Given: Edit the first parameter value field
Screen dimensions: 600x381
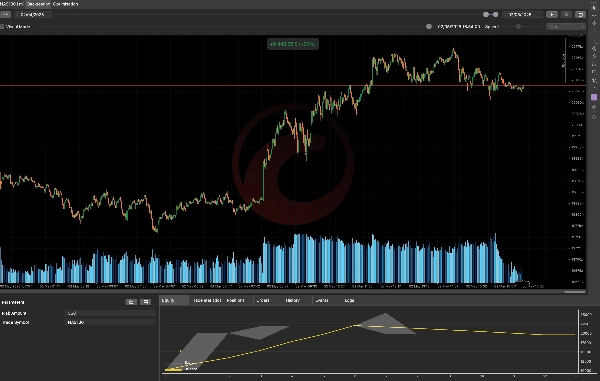Looking at the screenshot, I should click(110, 313).
